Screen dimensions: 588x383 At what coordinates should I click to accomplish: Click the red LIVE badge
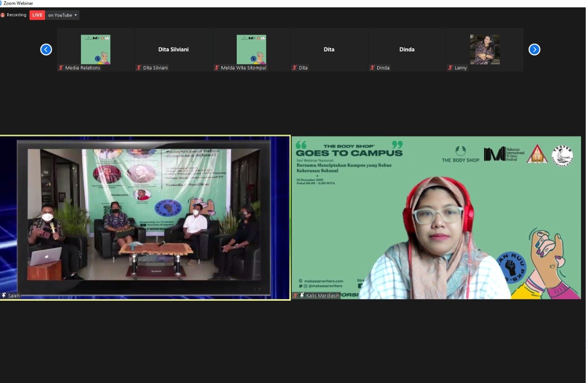coord(37,15)
